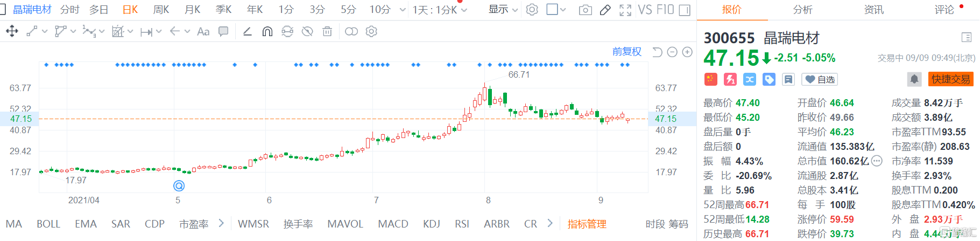Open the 显示 display dropdown
Screen dimensions: 980x241
pos(503,10)
